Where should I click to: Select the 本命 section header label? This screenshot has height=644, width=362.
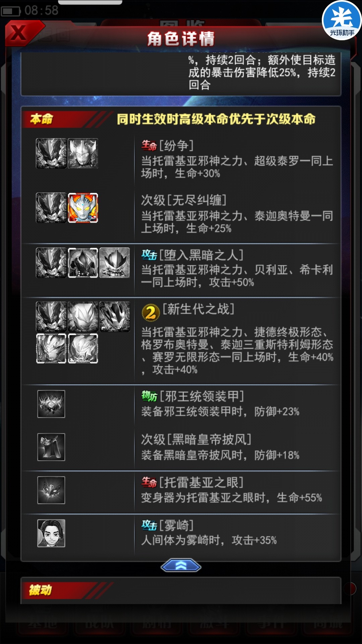coord(42,119)
